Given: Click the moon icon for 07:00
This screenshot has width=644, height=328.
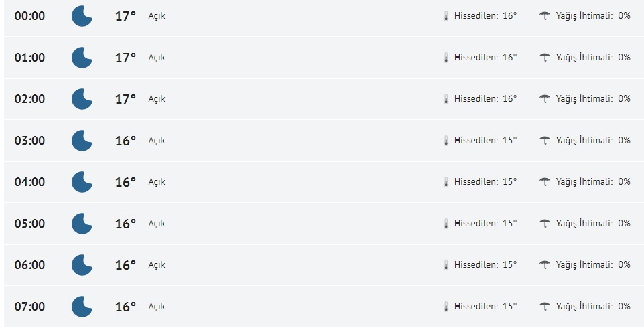Looking at the screenshot, I should [82, 307].
